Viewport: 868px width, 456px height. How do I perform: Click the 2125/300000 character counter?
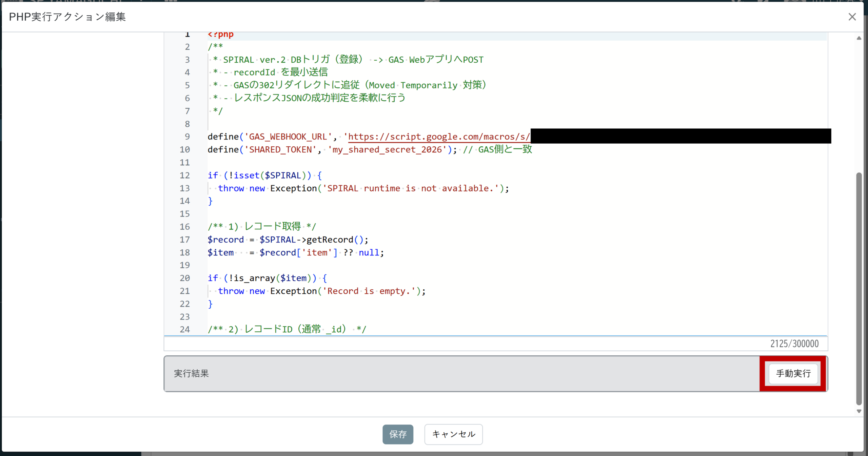794,344
